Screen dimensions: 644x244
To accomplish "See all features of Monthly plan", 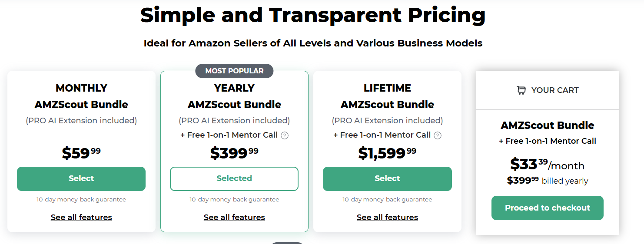I will click(x=81, y=218).
